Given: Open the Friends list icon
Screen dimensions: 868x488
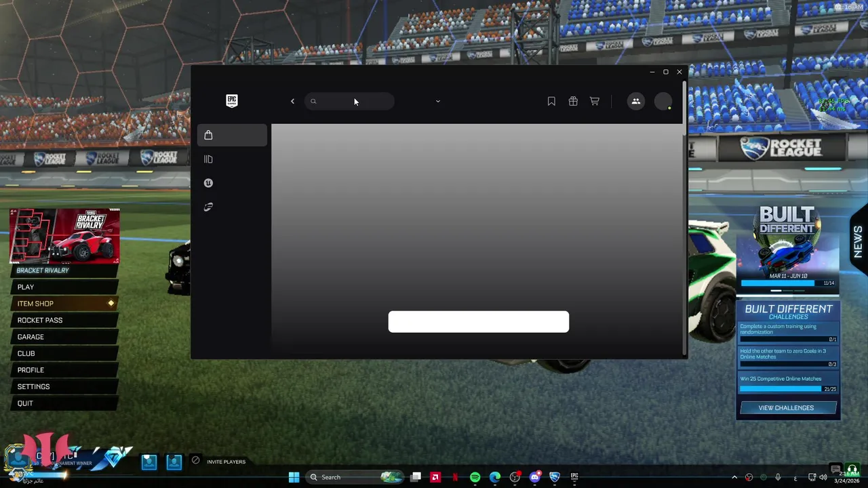Looking at the screenshot, I should tap(635, 101).
